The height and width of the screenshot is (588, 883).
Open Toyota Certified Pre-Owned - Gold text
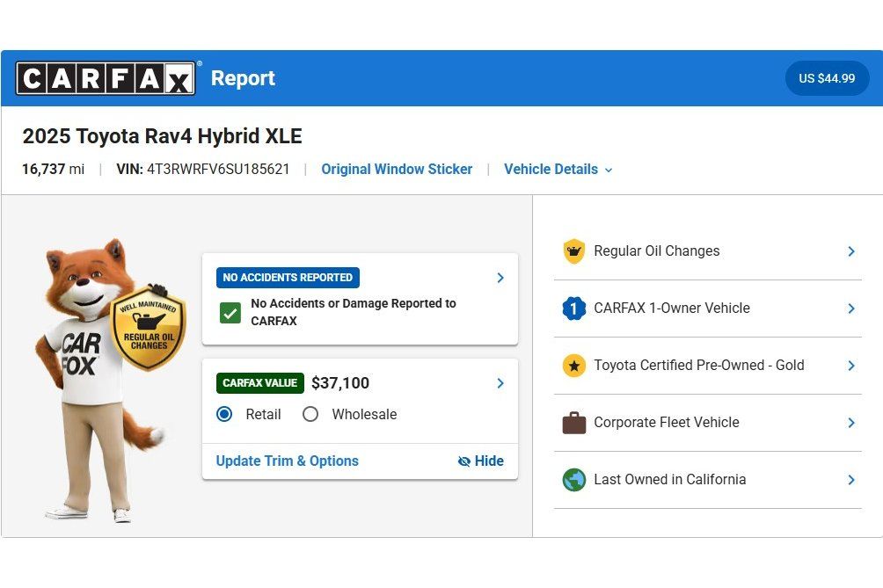click(x=699, y=366)
